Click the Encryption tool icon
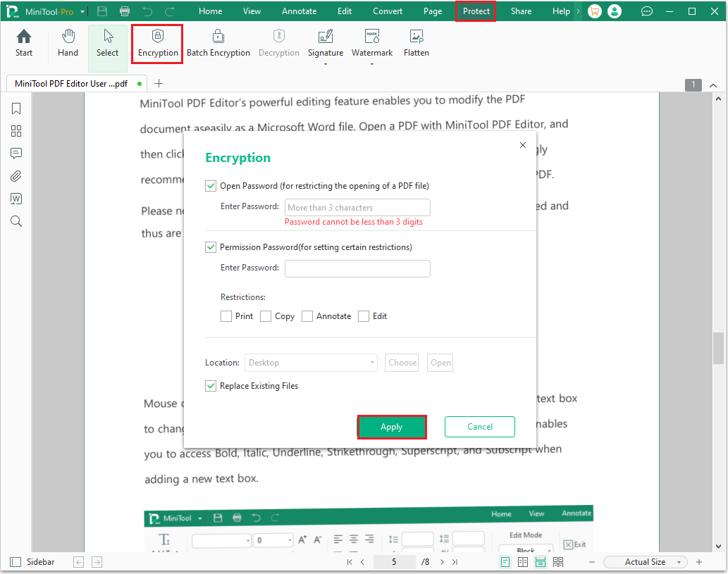 pos(158,37)
